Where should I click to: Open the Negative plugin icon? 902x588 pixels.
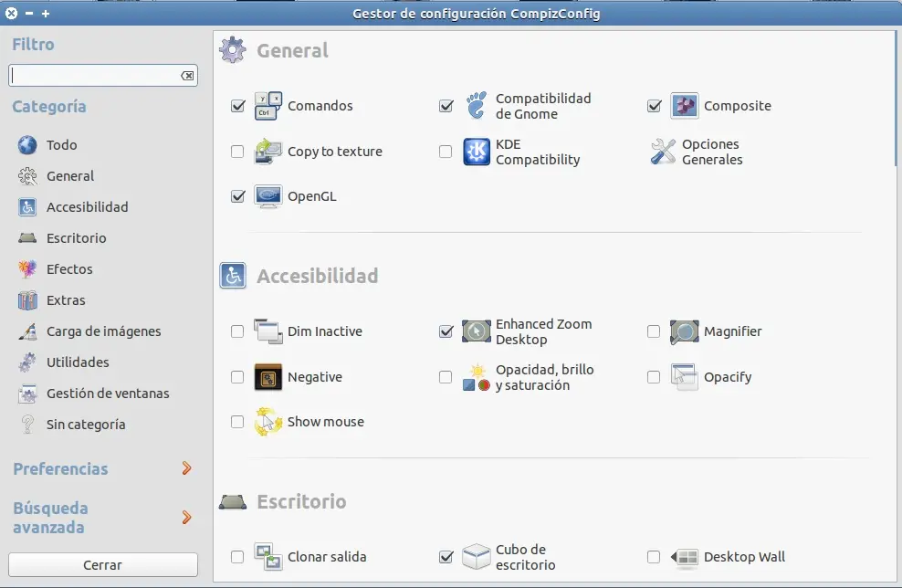point(268,377)
